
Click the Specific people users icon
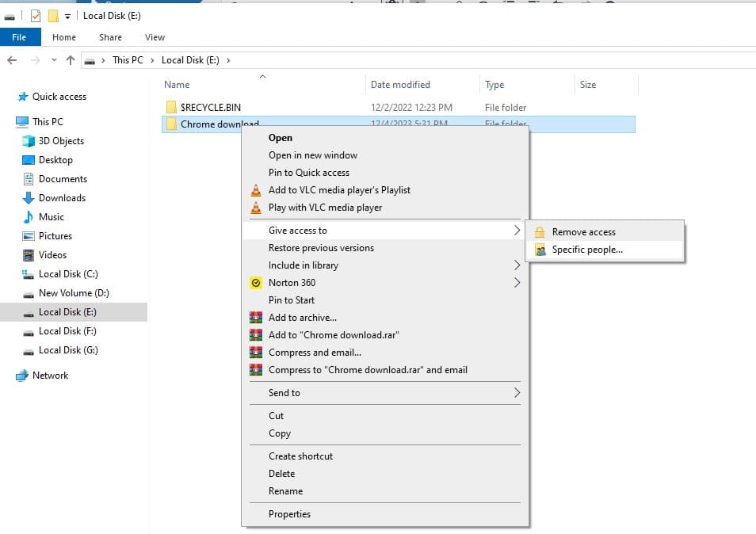(540, 250)
